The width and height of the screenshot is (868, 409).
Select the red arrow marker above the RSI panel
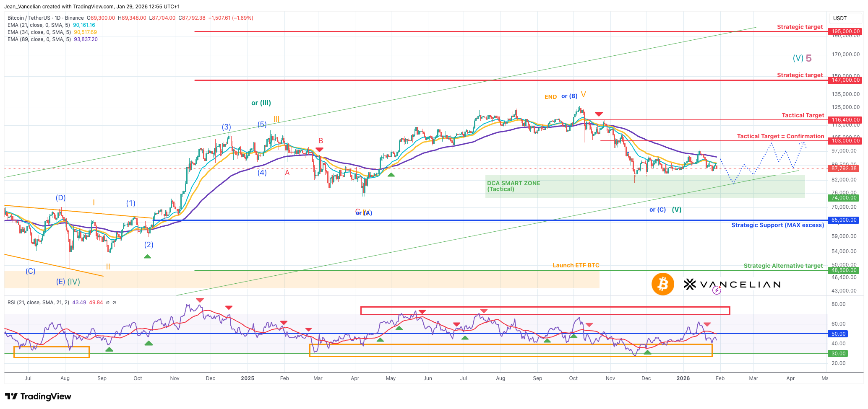click(200, 300)
